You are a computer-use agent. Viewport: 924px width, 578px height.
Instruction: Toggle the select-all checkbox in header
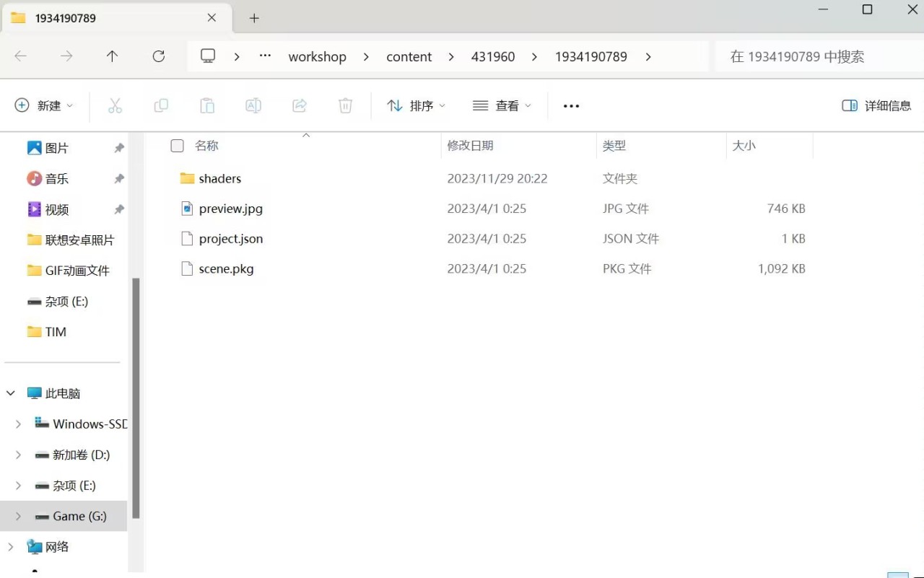point(177,146)
